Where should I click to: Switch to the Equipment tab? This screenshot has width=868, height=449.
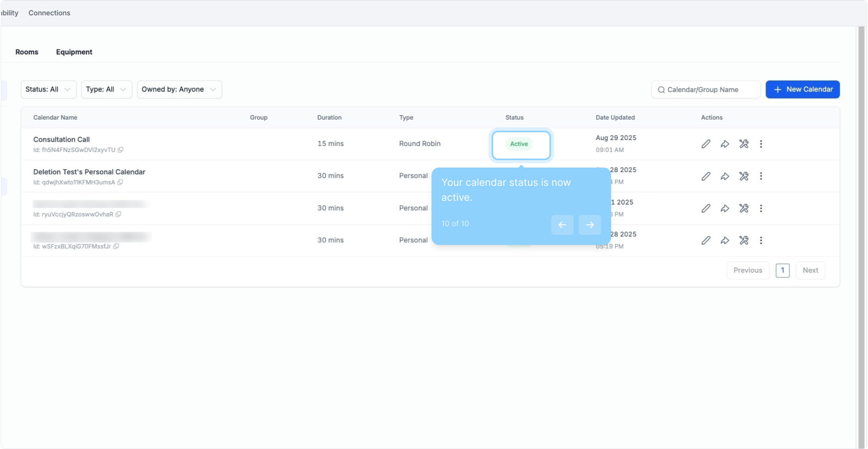pos(74,52)
